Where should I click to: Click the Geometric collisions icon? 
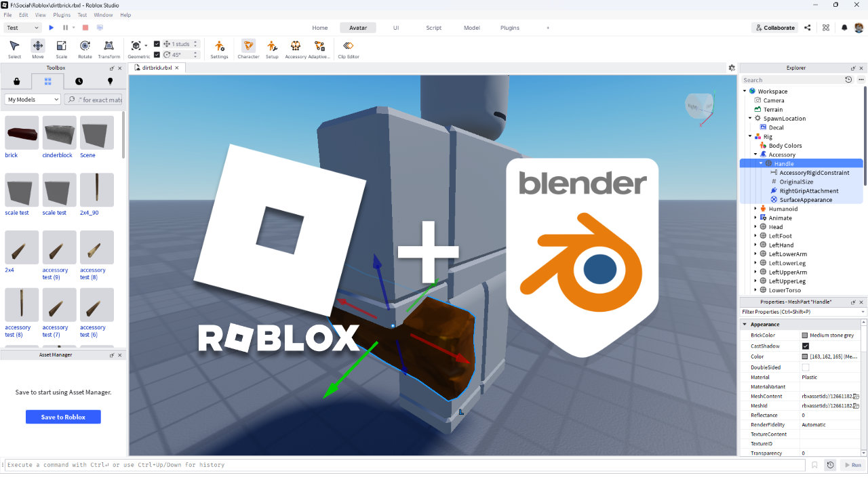(x=136, y=45)
